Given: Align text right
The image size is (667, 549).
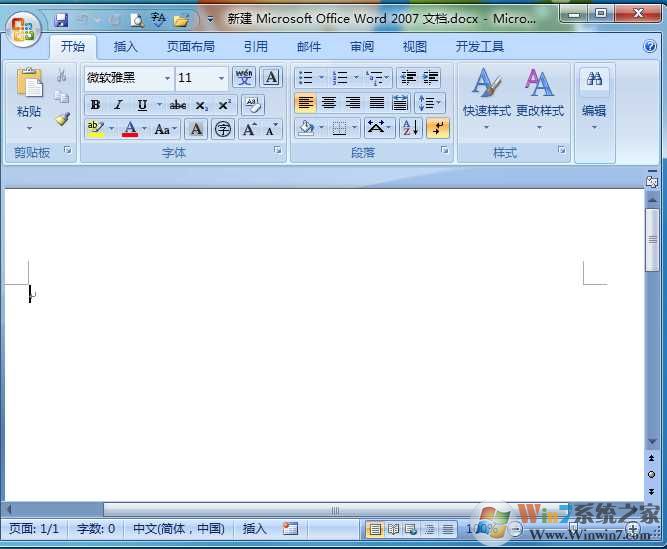Looking at the screenshot, I should (353, 103).
